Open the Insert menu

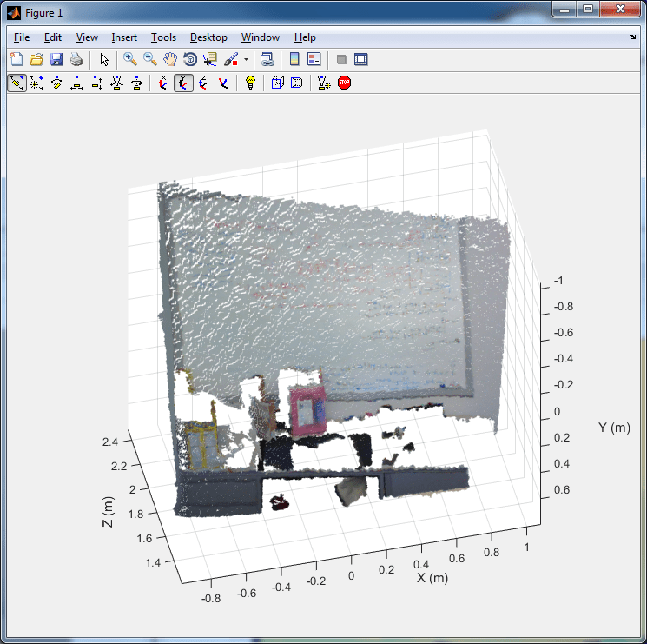coord(124,37)
